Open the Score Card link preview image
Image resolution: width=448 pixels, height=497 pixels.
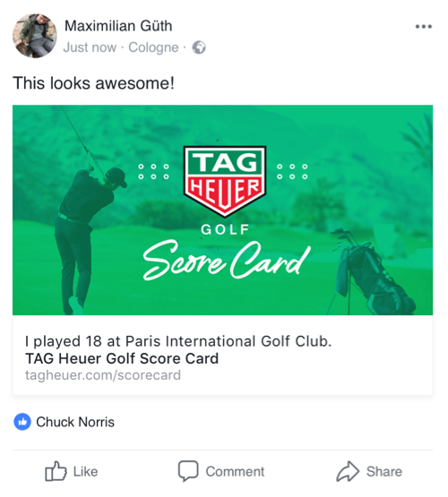(222, 210)
